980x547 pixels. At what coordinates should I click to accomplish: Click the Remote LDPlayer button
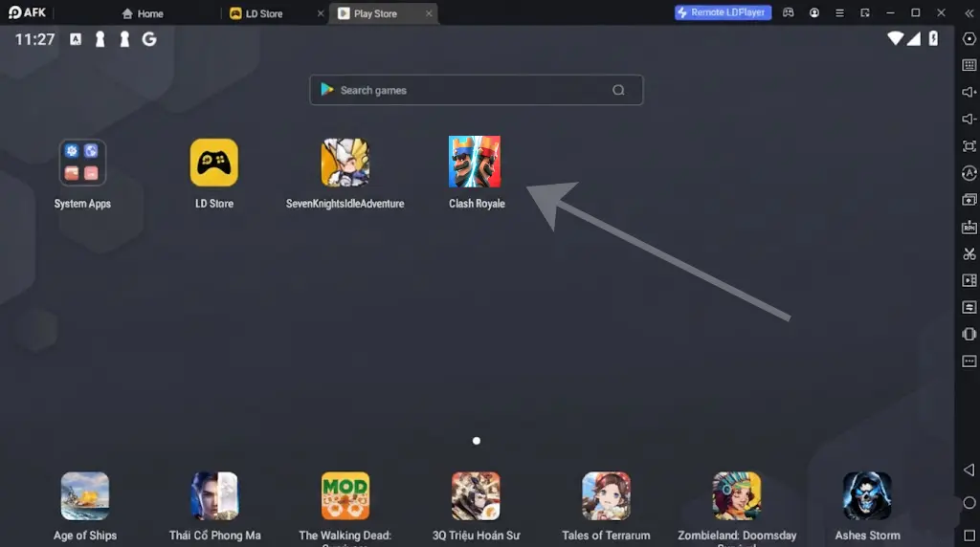pyautogui.click(x=723, y=12)
